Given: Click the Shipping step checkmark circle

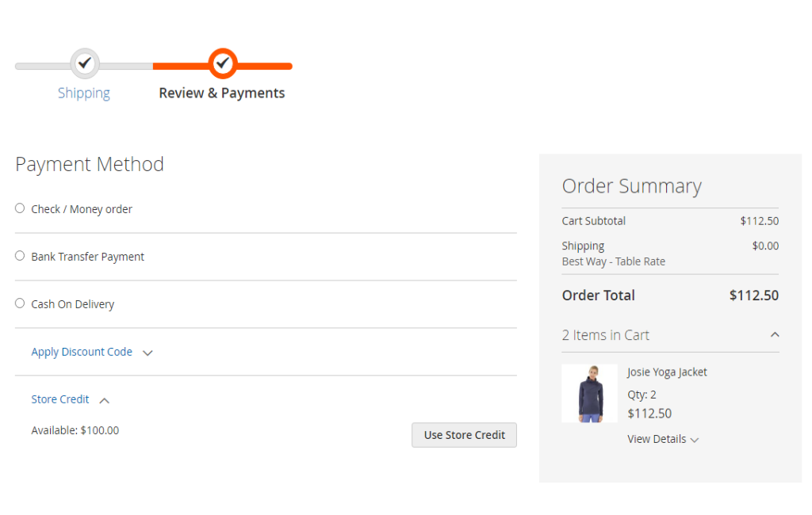Looking at the screenshot, I should coord(85,63).
